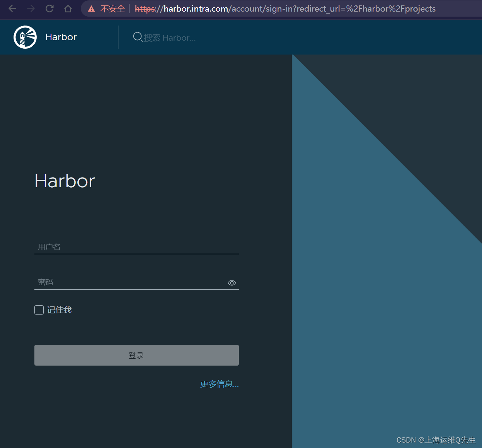Click the 不安全 security label
The width and height of the screenshot is (482, 448).
pyautogui.click(x=112, y=9)
